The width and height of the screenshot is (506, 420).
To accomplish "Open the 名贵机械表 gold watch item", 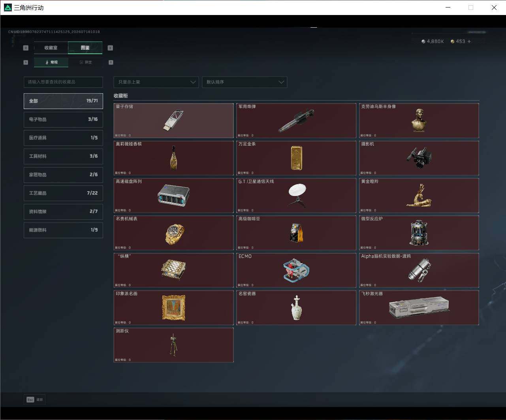I will point(173,233).
